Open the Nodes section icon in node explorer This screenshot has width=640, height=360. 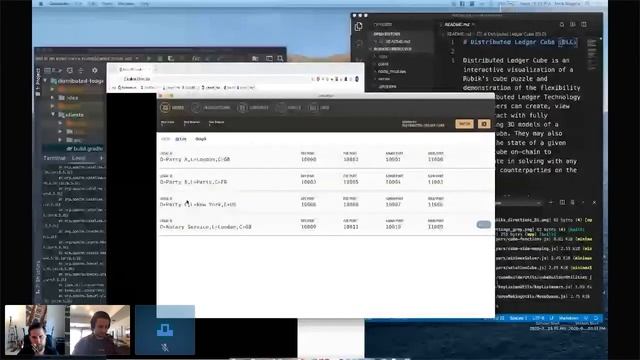click(165, 108)
